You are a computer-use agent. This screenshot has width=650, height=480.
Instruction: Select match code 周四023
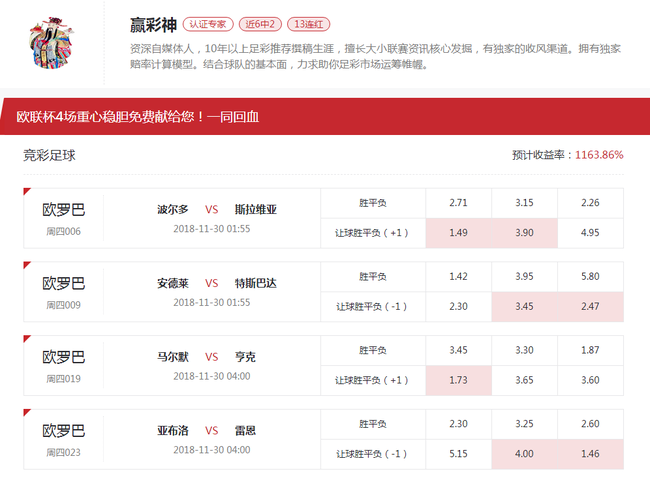[x=63, y=453]
